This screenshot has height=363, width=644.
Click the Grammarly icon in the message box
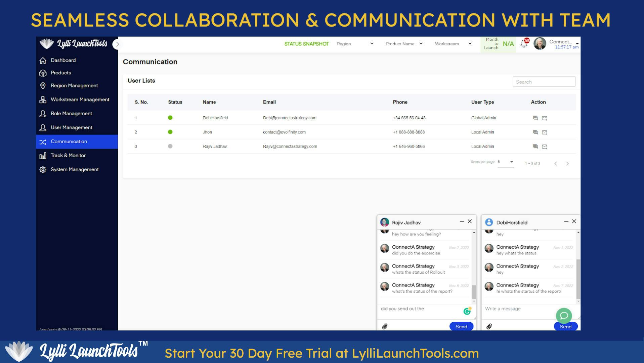[467, 312]
